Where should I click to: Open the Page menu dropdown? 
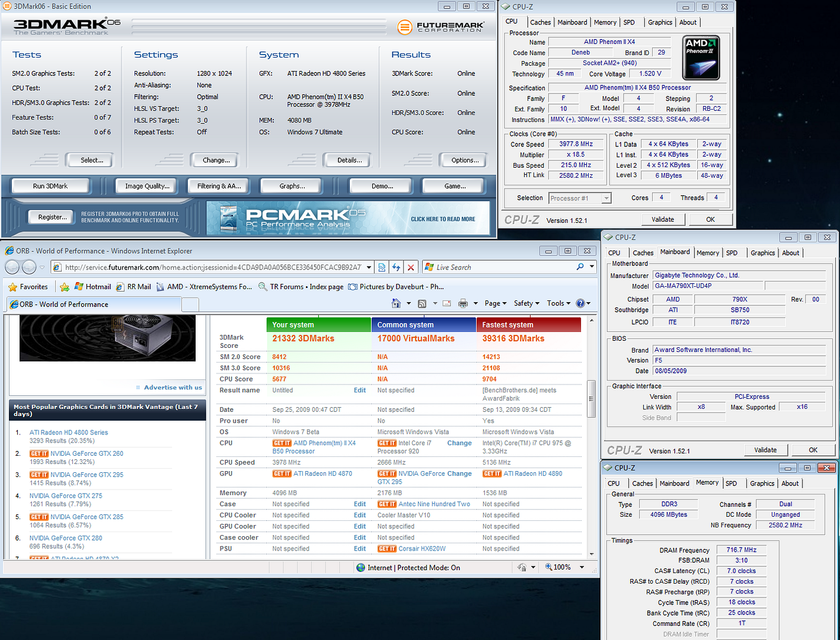coord(496,303)
